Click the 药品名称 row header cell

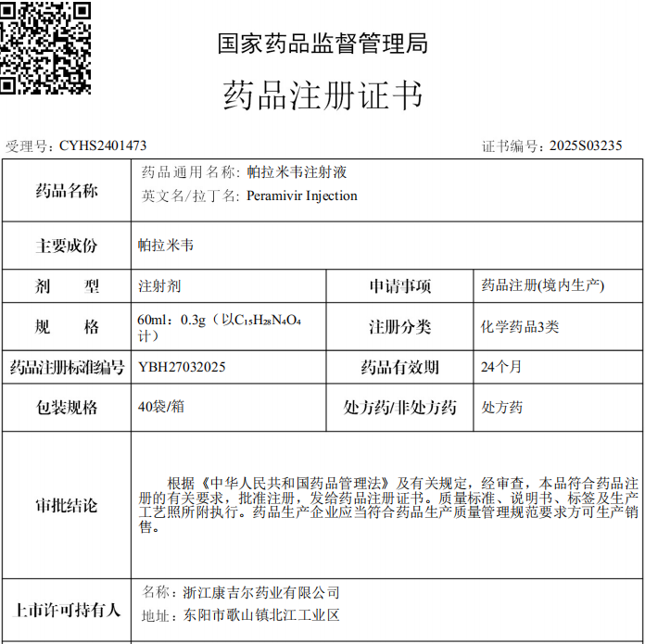click(x=67, y=191)
